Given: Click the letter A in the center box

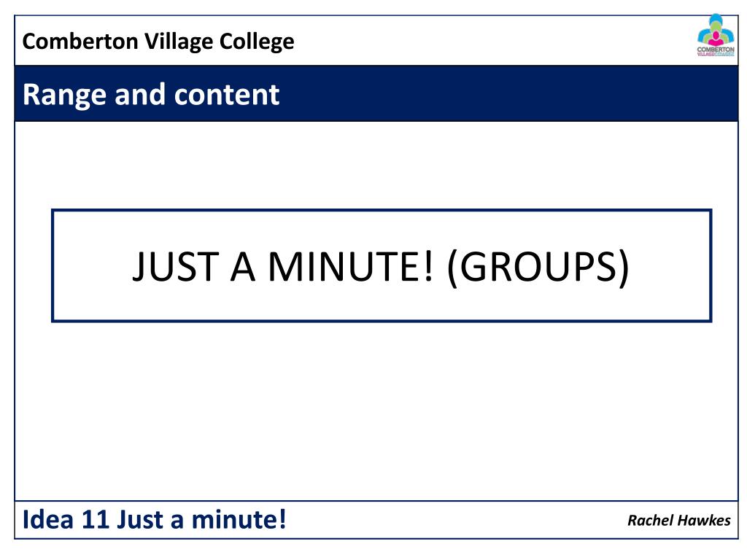Looking at the screenshot, I should tap(243, 266).
